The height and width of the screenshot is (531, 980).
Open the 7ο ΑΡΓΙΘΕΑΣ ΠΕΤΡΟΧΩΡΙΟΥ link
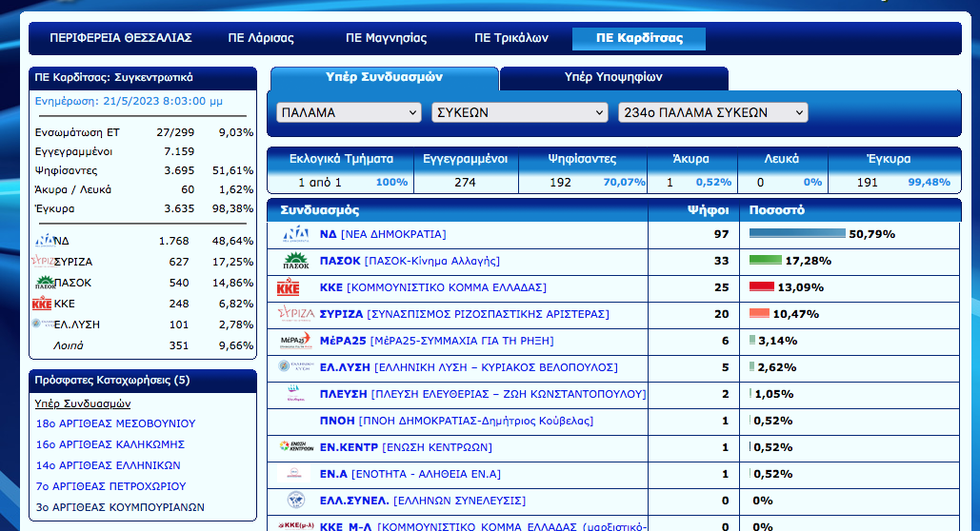click(x=110, y=486)
